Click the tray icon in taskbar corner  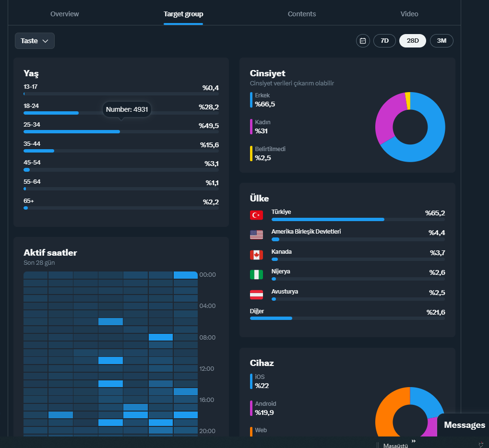[481, 445]
